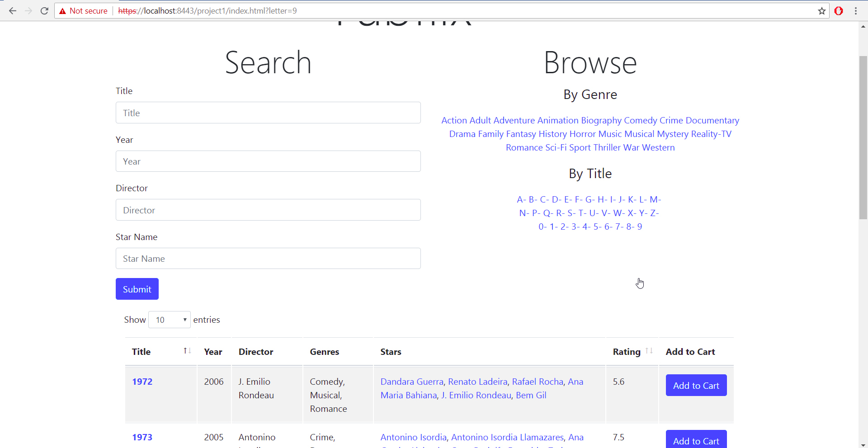Submit the search form
Screen dimensions: 868x448
[x=137, y=289]
